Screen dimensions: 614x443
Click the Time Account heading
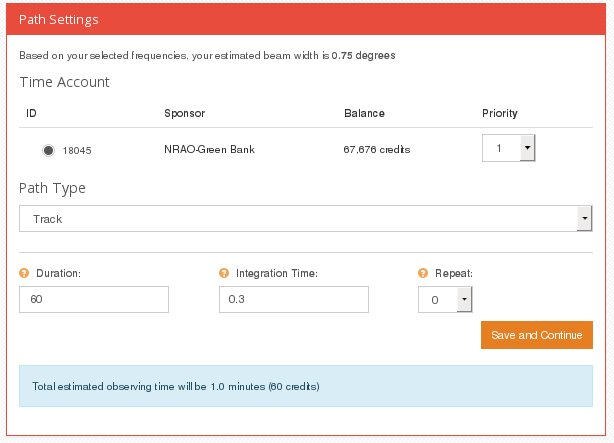[x=65, y=82]
